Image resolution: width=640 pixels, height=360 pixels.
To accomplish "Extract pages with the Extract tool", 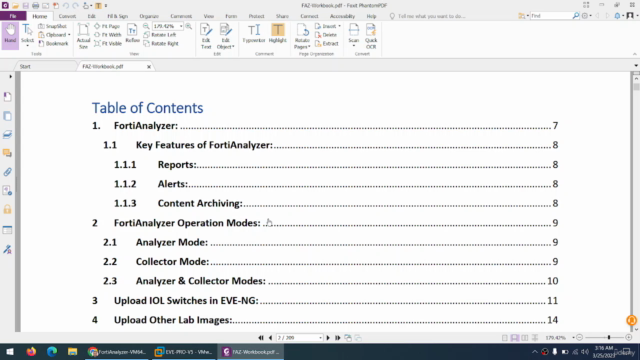I will coord(327,43).
